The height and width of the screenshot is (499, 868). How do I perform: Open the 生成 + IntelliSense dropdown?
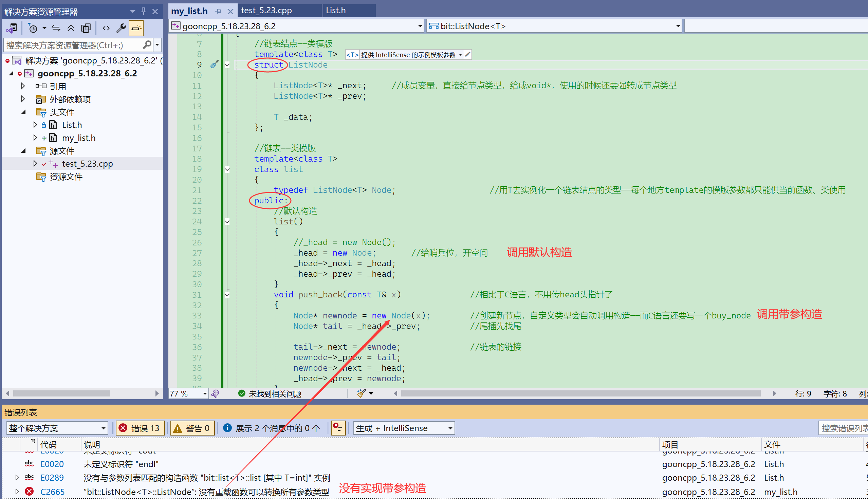click(x=404, y=428)
